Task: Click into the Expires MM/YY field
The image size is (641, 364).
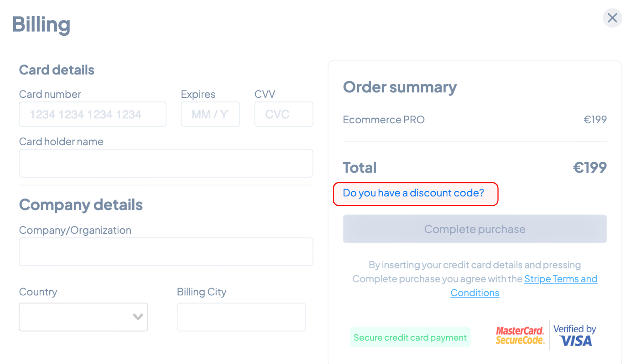Action: point(210,114)
